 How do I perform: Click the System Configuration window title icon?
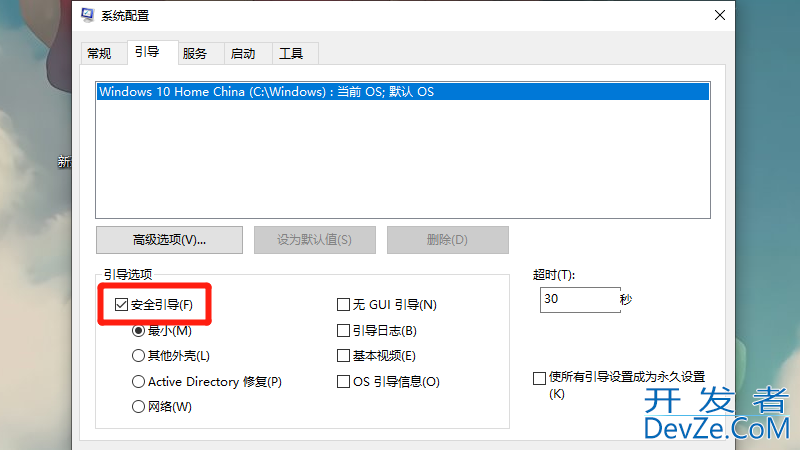click(88, 15)
